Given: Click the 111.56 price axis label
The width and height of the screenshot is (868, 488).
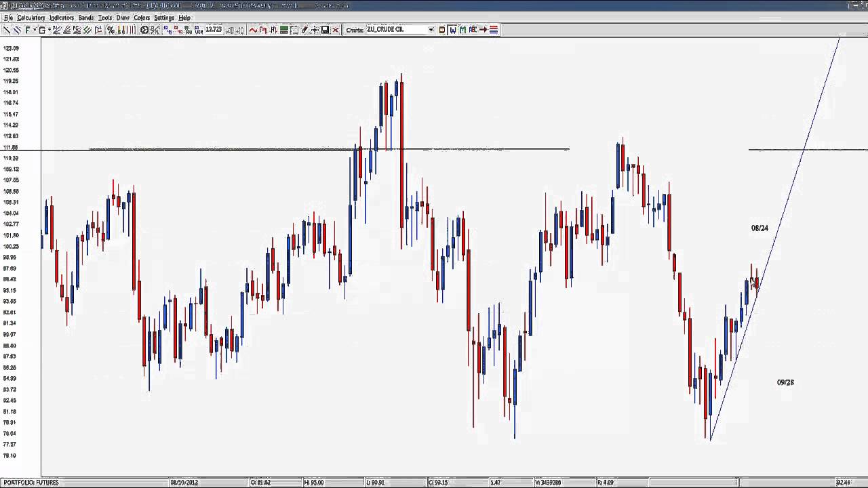Looking at the screenshot, I should (x=11, y=147).
